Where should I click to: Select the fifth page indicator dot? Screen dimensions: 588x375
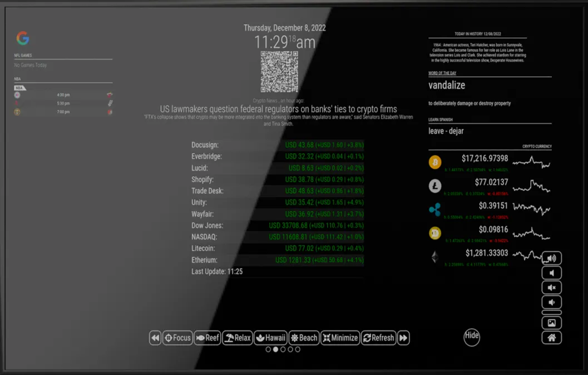(x=298, y=349)
